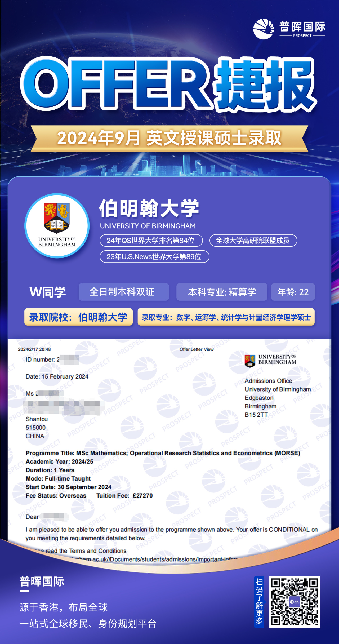The width and height of the screenshot is (339, 644).
Task: Click 一站式全球移民、身份规划平台 tagline
Action: [88, 624]
